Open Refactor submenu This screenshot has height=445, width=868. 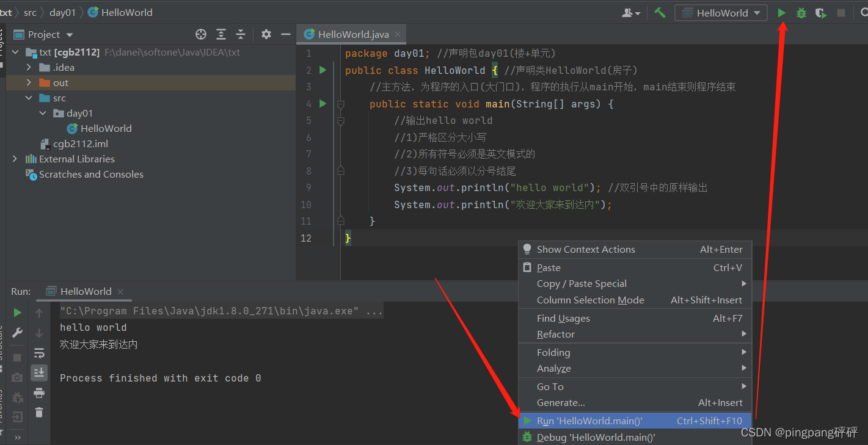(635, 334)
